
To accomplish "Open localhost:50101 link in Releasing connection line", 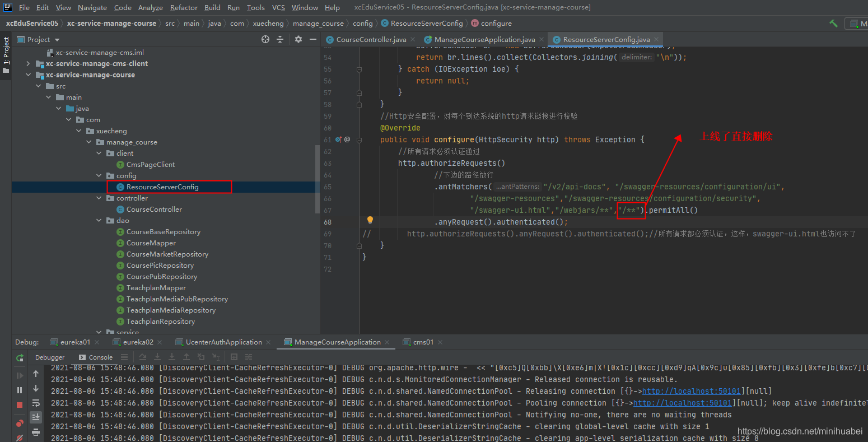I will click(x=691, y=391).
